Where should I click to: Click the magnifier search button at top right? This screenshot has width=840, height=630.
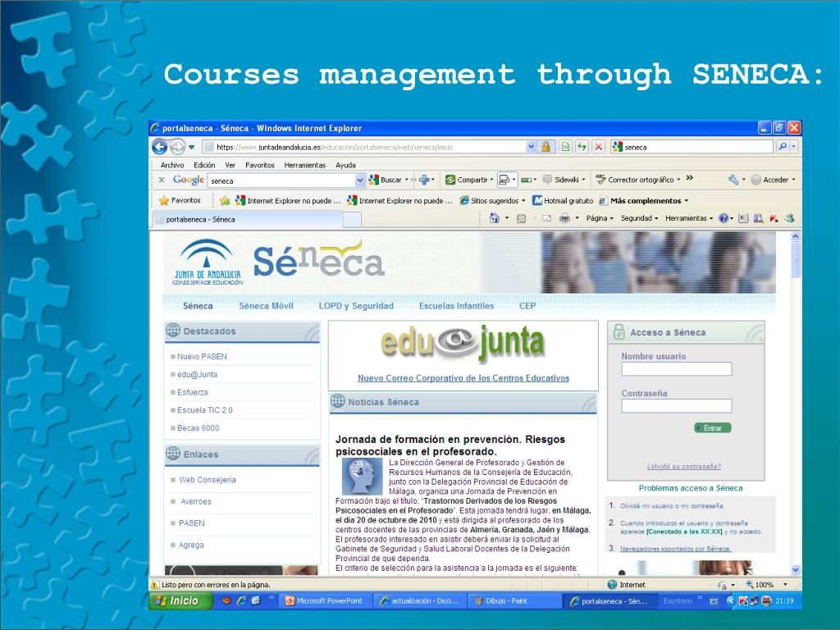(783, 146)
